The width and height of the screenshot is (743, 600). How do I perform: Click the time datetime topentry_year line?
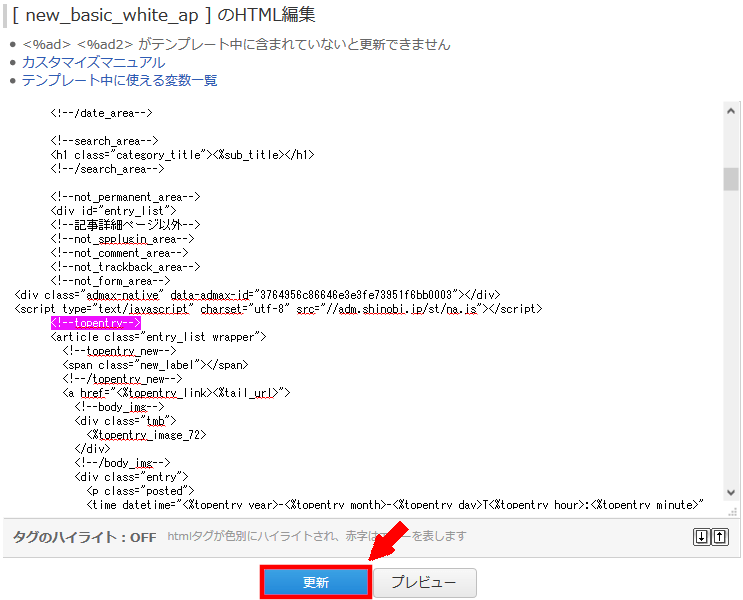click(x=395, y=505)
